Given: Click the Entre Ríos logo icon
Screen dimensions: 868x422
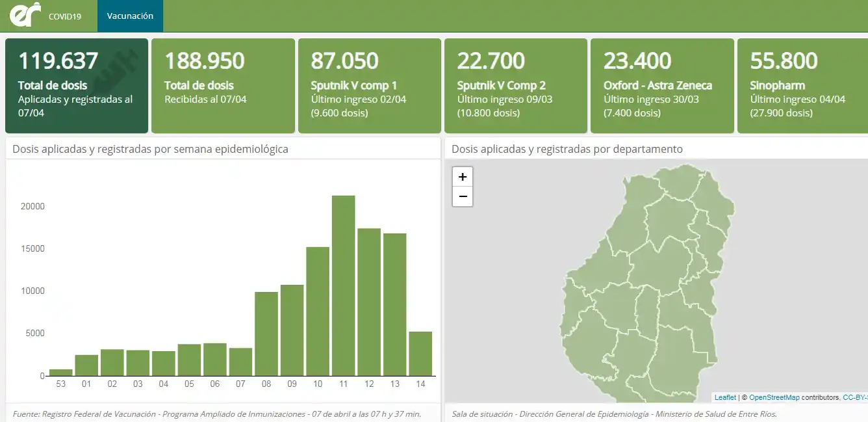Looking at the screenshot, I should click(x=25, y=15).
